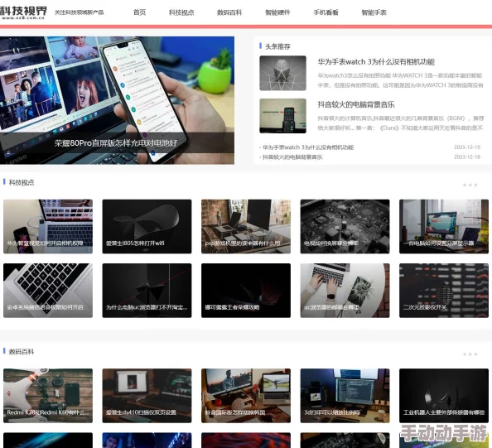This screenshot has height=448, width=492.
Task: Click the Huawei watch article thumbnail
Action: pyautogui.click(x=282, y=73)
